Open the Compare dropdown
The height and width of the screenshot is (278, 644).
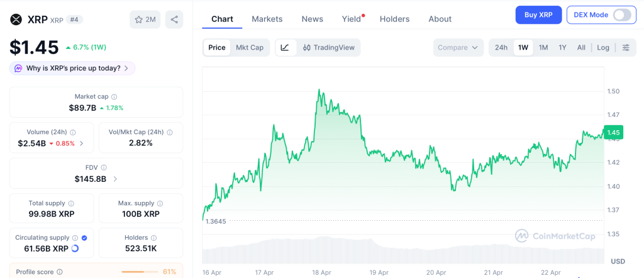click(x=458, y=47)
